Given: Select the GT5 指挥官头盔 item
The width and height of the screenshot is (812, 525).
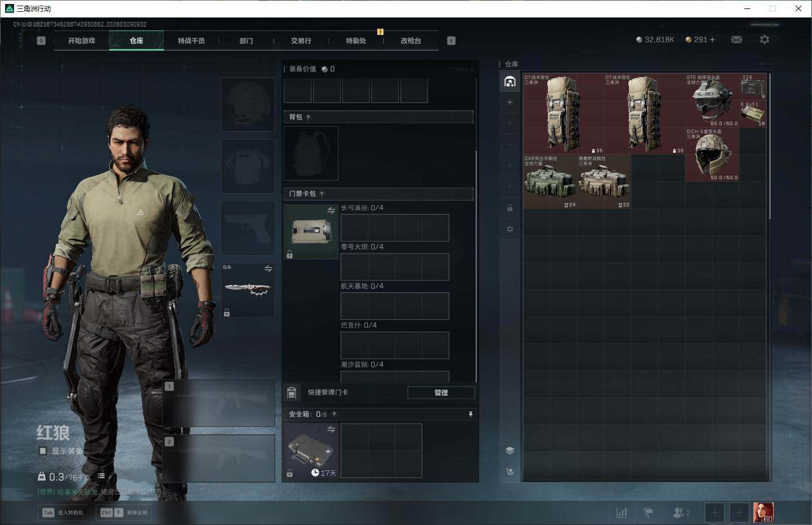Looking at the screenshot, I should [x=712, y=100].
